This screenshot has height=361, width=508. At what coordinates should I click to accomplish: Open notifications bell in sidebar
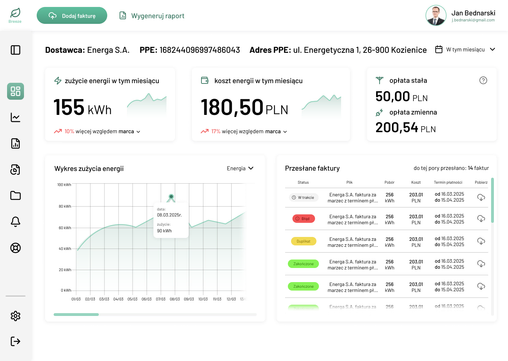tap(15, 222)
